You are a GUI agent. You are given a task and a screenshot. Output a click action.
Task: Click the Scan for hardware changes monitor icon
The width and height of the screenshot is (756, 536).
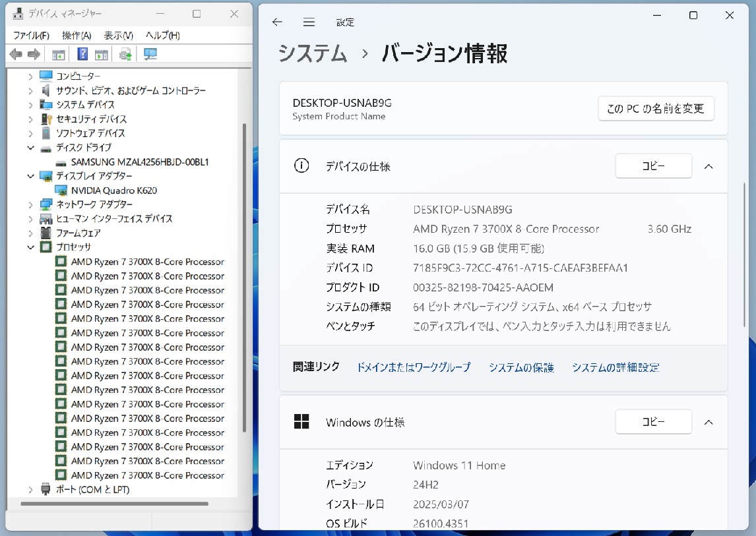click(x=150, y=55)
